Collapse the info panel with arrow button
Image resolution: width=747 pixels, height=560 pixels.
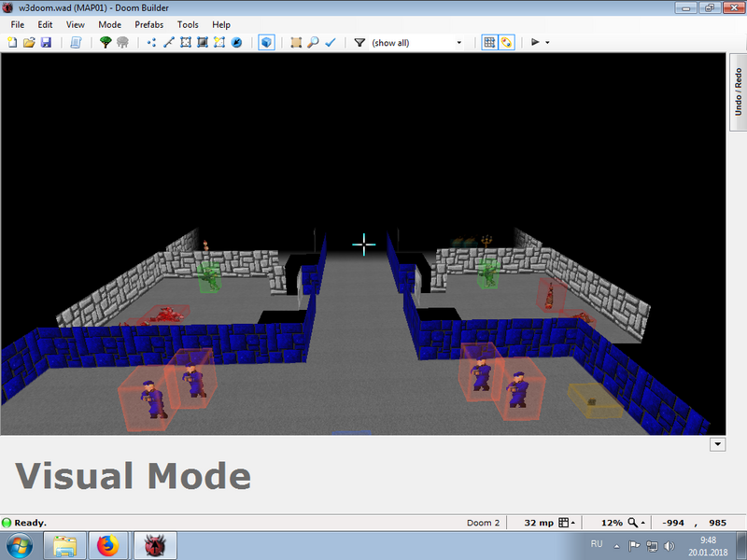click(718, 444)
